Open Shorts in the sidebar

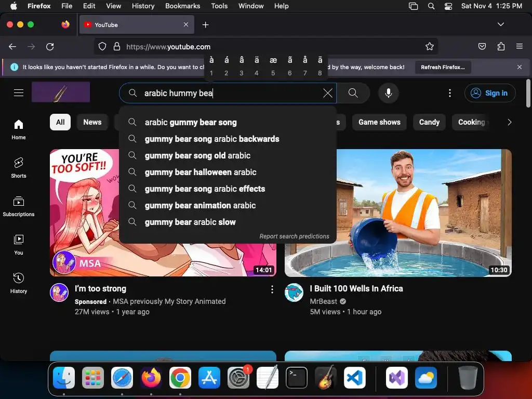pos(19,168)
